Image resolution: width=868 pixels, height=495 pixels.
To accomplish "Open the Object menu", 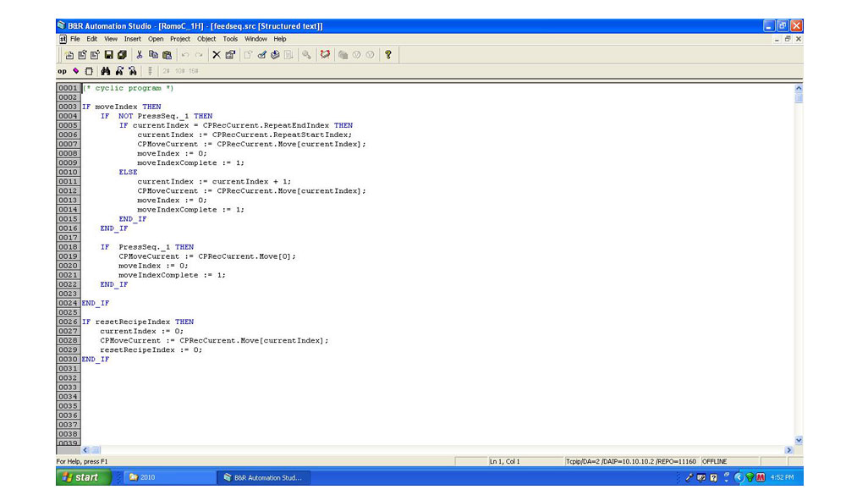I will pyautogui.click(x=206, y=39).
